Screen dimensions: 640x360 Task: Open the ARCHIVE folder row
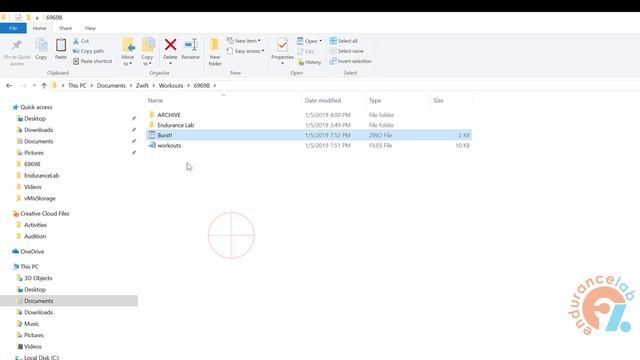tap(309, 115)
